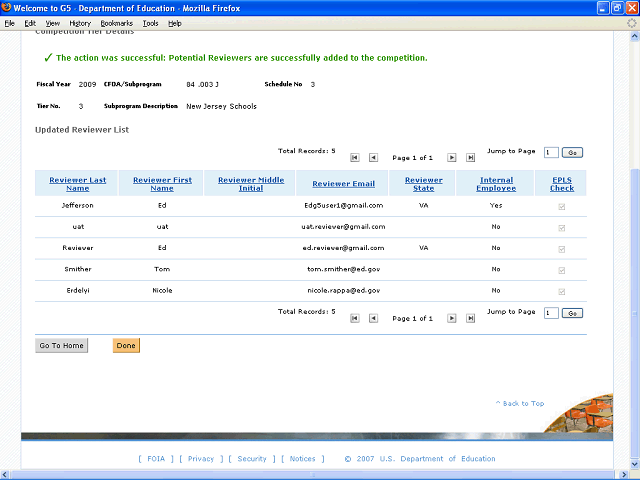Toggle EPLS Check checkbox for Jefferson
This screenshot has width=640, height=480.
(562, 206)
